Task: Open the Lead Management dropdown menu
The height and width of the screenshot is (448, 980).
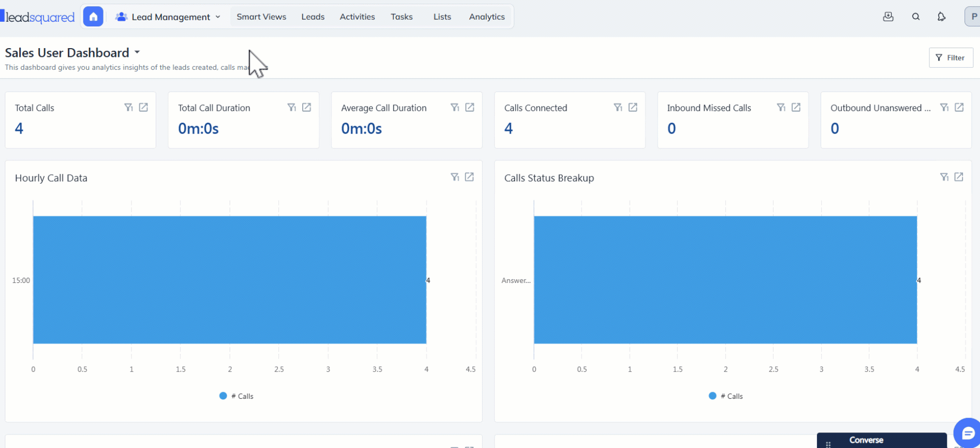Action: point(169,17)
